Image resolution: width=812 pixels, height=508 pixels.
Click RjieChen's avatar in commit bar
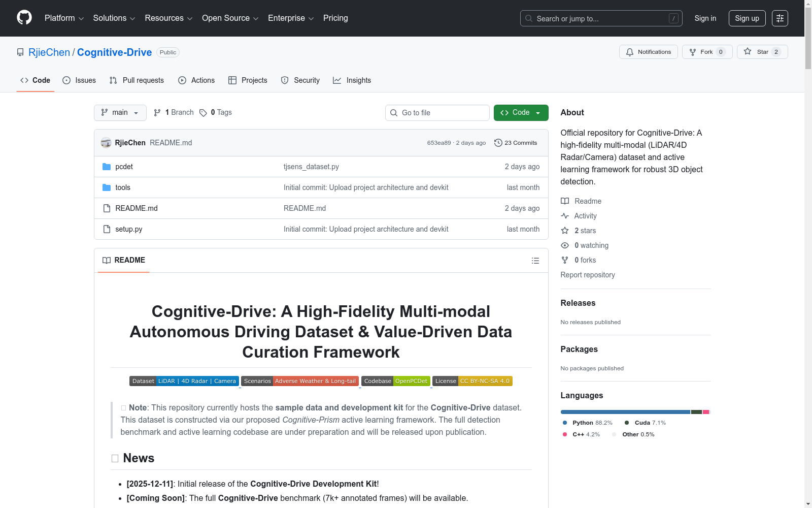pyautogui.click(x=106, y=143)
